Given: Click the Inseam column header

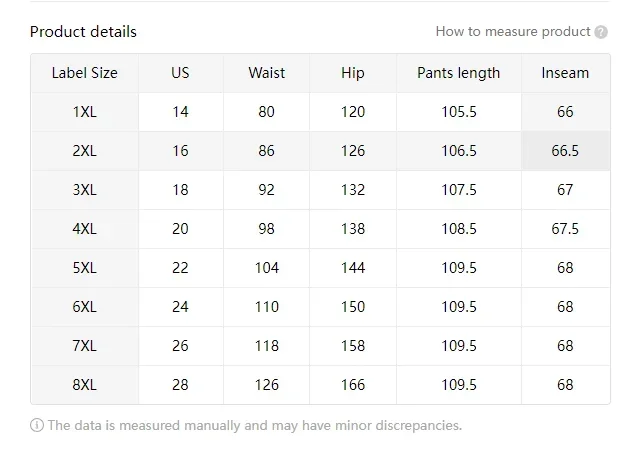Looking at the screenshot, I should (565, 73).
